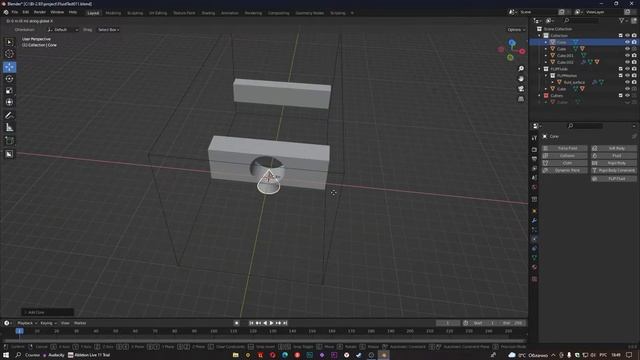The height and width of the screenshot is (360, 640).
Task: Switch to Modeling workspace tab
Action: tap(113, 13)
